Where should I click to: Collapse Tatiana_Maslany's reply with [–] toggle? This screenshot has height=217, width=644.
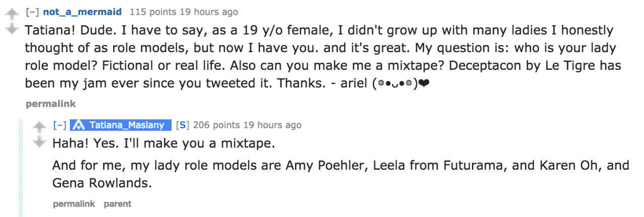coord(59,125)
